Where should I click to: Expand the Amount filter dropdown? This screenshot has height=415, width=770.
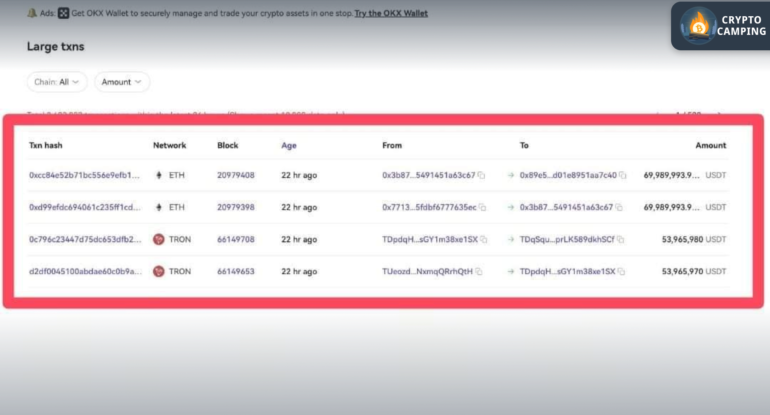pos(122,82)
